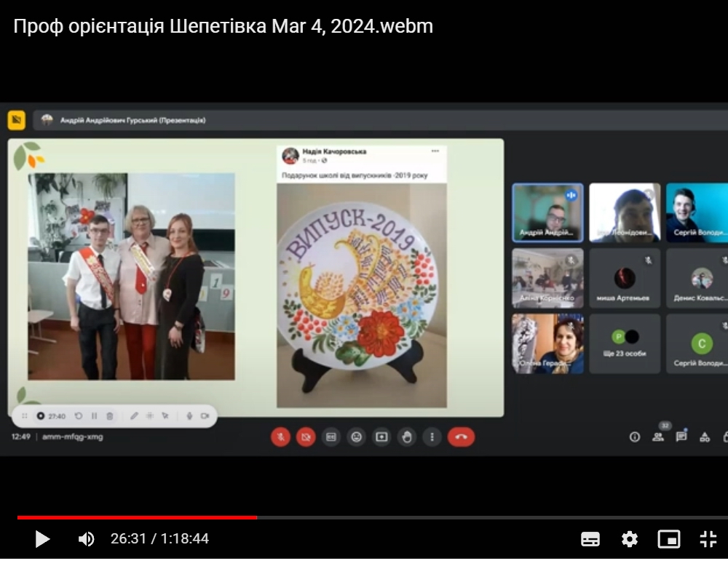728x582 pixels.
Task: Exit full screen mode
Action: click(708, 539)
